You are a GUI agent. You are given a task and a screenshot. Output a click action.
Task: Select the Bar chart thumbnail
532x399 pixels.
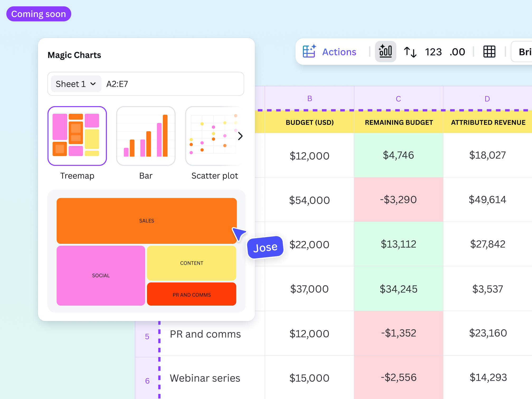tap(146, 136)
